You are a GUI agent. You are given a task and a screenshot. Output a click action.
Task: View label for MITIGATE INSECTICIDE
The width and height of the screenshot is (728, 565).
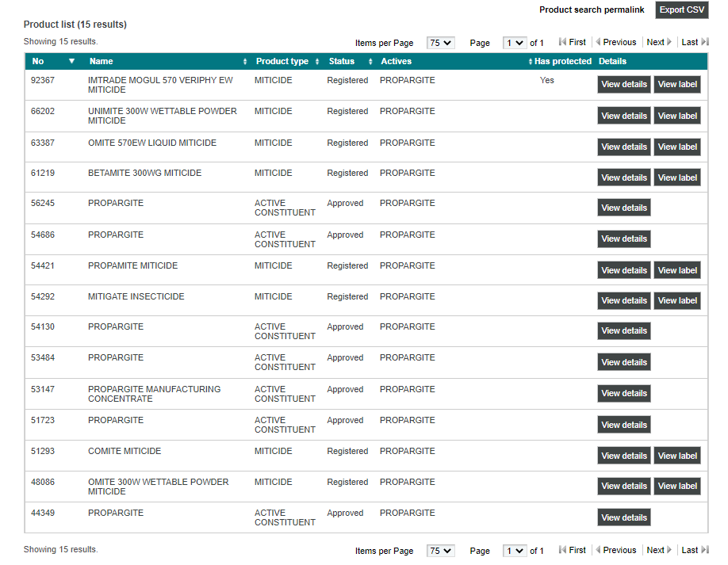[677, 300]
